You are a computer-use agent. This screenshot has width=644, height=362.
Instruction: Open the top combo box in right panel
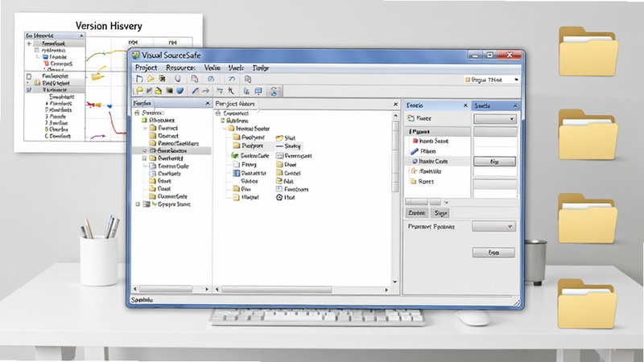coord(495,119)
